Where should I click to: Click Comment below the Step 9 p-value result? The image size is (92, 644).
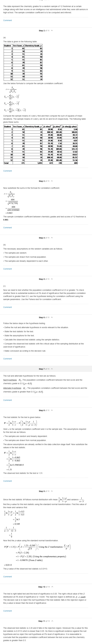click(7, 576)
